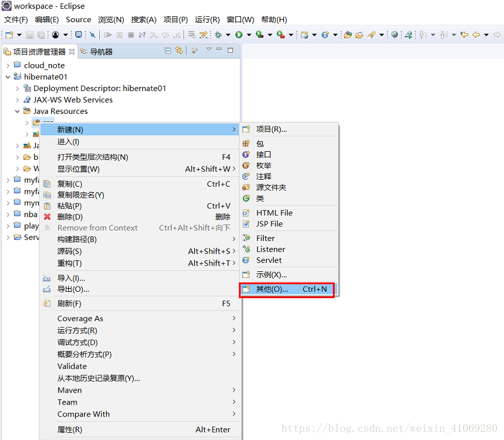The image size is (504, 440).
Task: Select Filter in the New submenu
Action: (290, 238)
